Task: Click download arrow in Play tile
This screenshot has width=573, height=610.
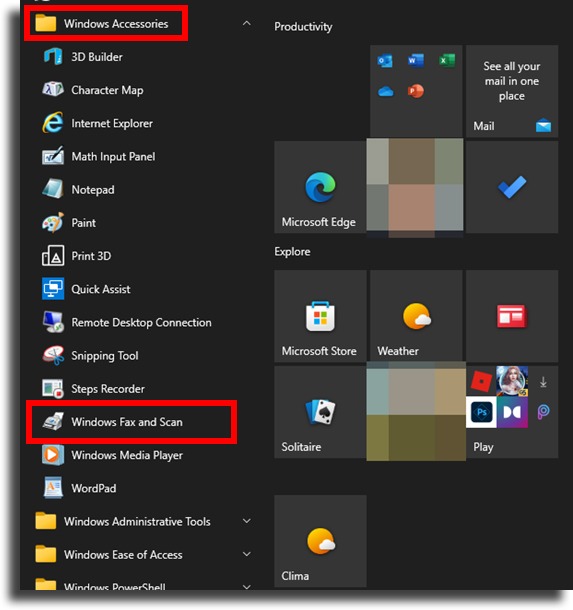Action: (x=543, y=382)
